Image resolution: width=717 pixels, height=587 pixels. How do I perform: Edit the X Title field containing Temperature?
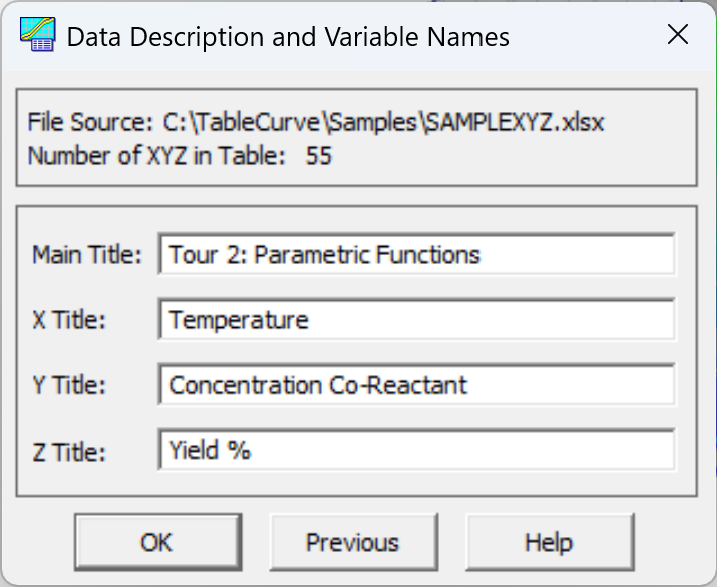(x=417, y=319)
